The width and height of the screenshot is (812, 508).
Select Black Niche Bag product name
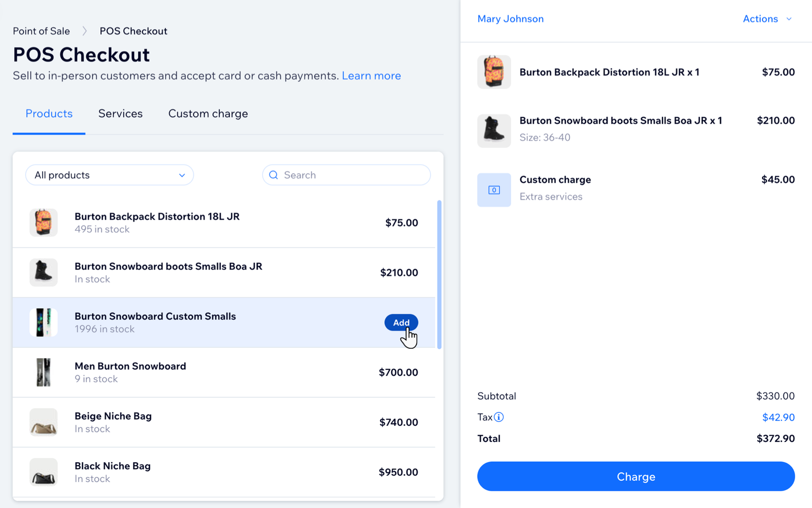click(x=113, y=466)
